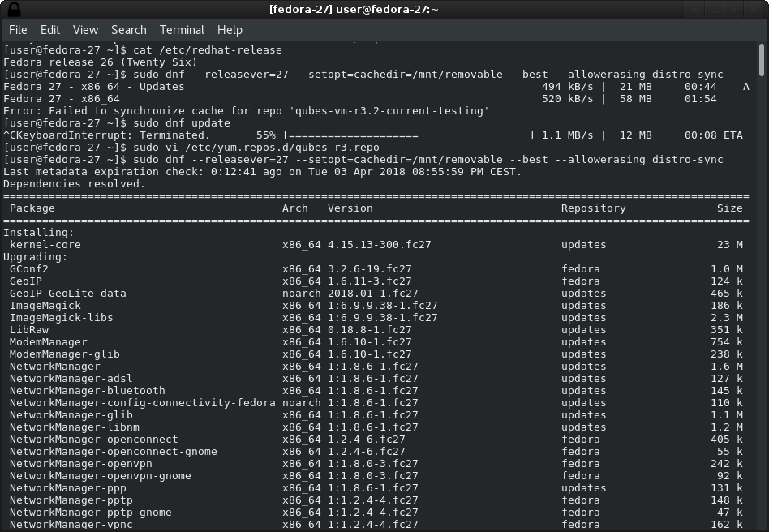Image resolution: width=769 pixels, height=532 pixels.
Task: Click the "58 MB" download size
Action: click(636, 99)
